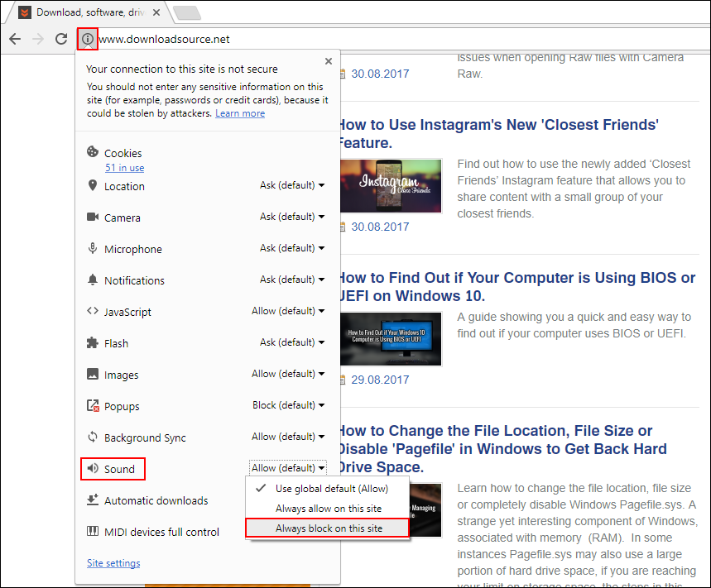Click the forward navigation arrow
Image resolution: width=711 pixels, height=588 pixels.
point(38,39)
